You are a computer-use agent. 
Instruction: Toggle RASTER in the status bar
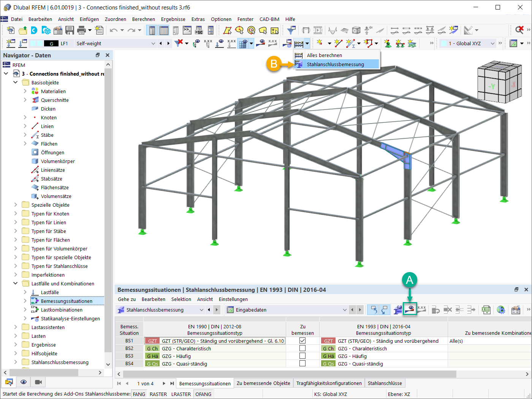(x=158, y=394)
